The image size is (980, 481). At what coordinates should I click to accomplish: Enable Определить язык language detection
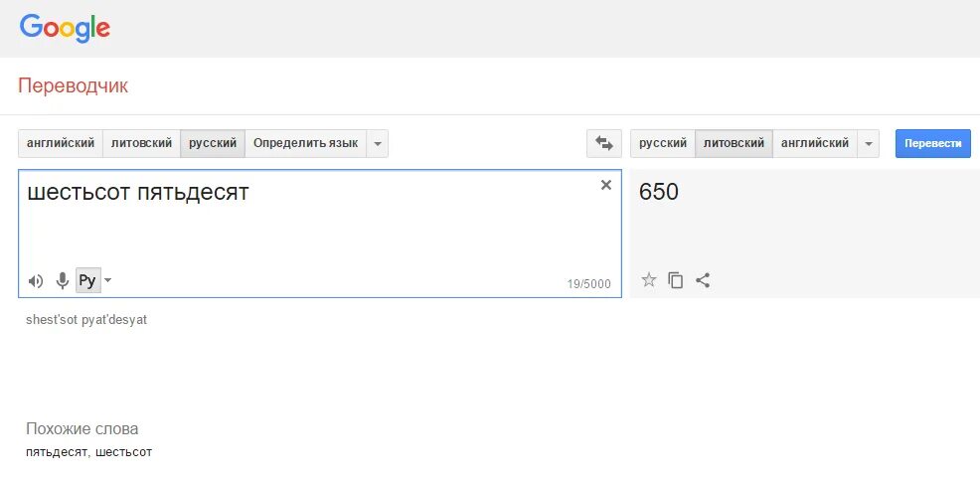click(x=305, y=143)
